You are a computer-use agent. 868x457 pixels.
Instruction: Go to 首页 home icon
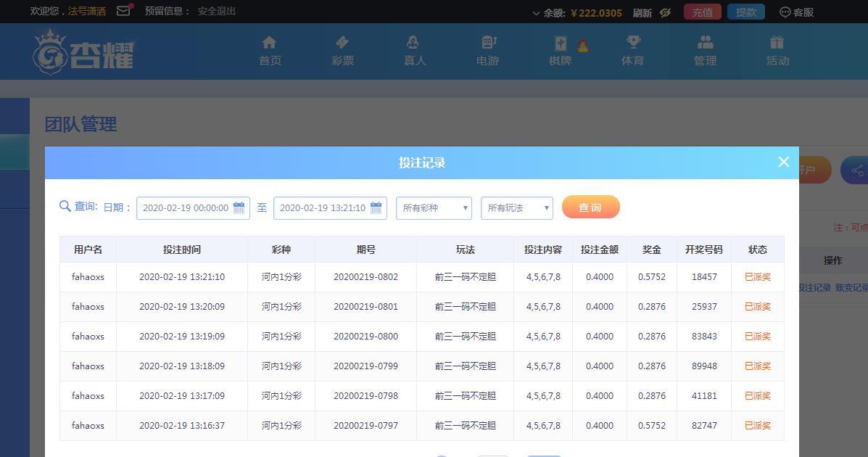pos(270,51)
